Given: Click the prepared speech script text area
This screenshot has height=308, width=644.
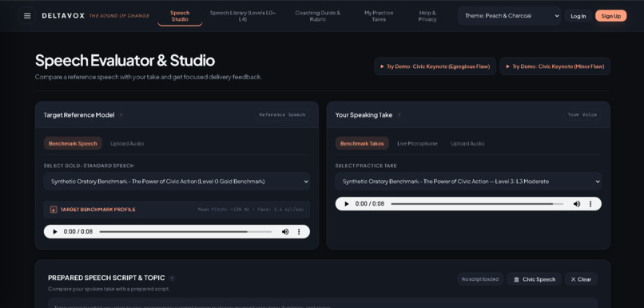Looking at the screenshot, I should coord(323,303).
